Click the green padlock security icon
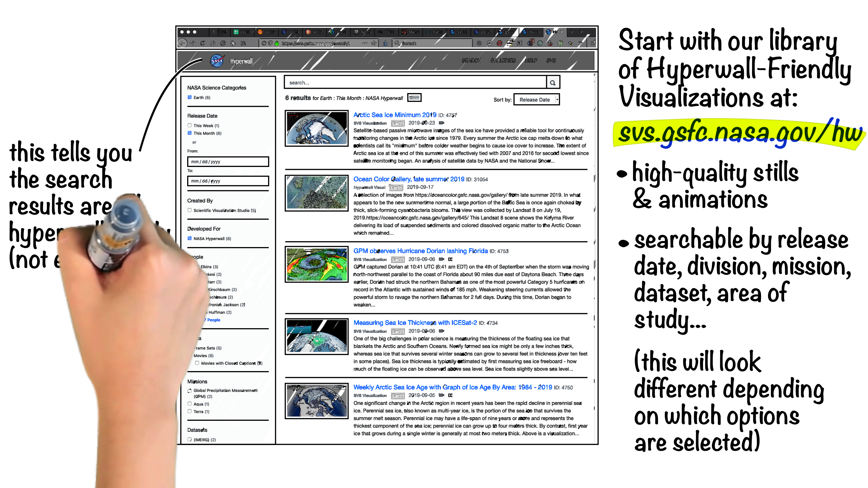This screenshot has width=868, height=488. [277, 43]
